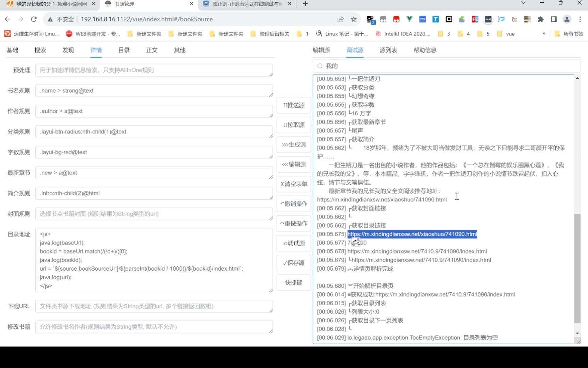Click the log scrollbar up arrow
The image size is (588, 368).
click(577, 78)
